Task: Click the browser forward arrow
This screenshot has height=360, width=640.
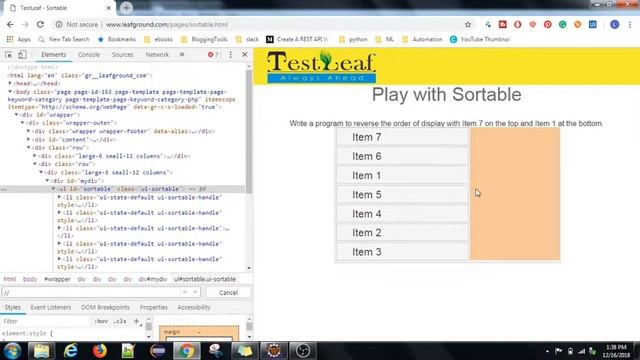Action: pyautogui.click(x=25, y=24)
